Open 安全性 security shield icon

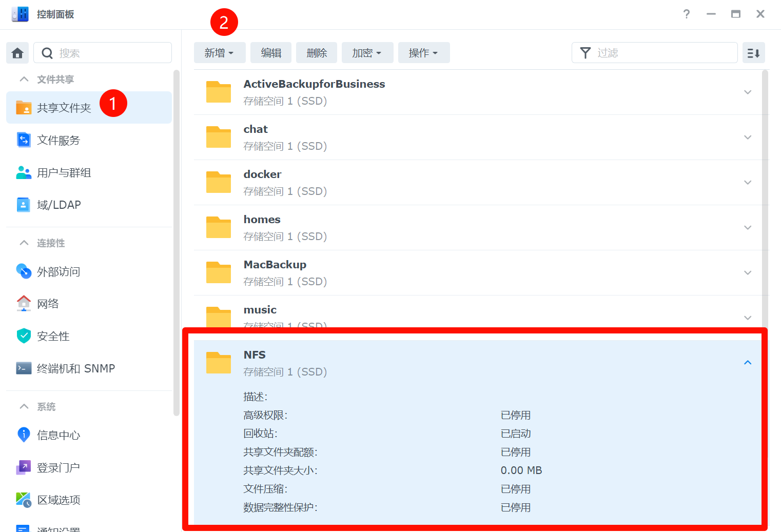tap(24, 336)
